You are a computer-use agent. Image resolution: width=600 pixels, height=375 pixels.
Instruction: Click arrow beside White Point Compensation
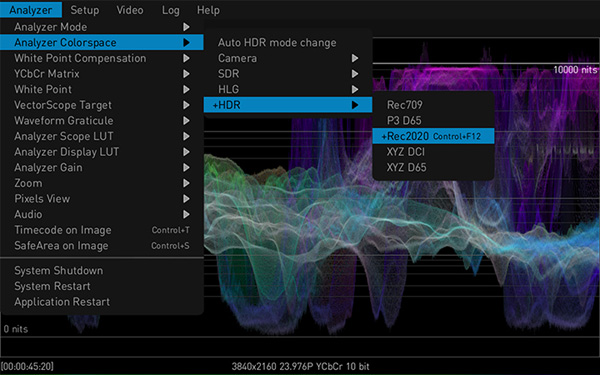coord(186,58)
